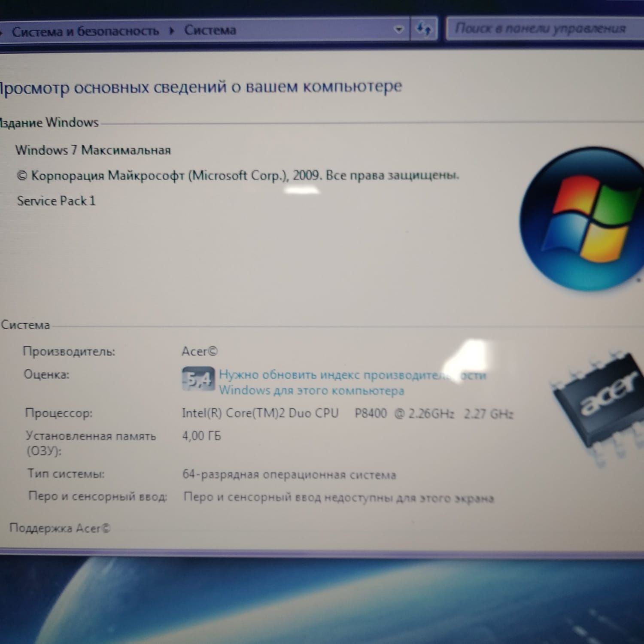
Task: Click the 'Перо и сенсорный ввод:' label
Action: (98, 496)
